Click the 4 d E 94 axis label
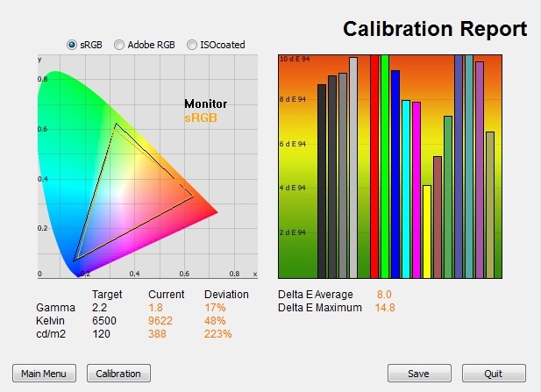541x392 pixels. (293, 188)
